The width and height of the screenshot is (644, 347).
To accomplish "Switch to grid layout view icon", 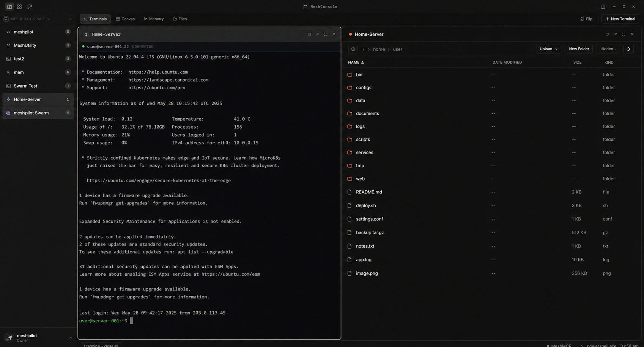I will [x=19, y=6].
